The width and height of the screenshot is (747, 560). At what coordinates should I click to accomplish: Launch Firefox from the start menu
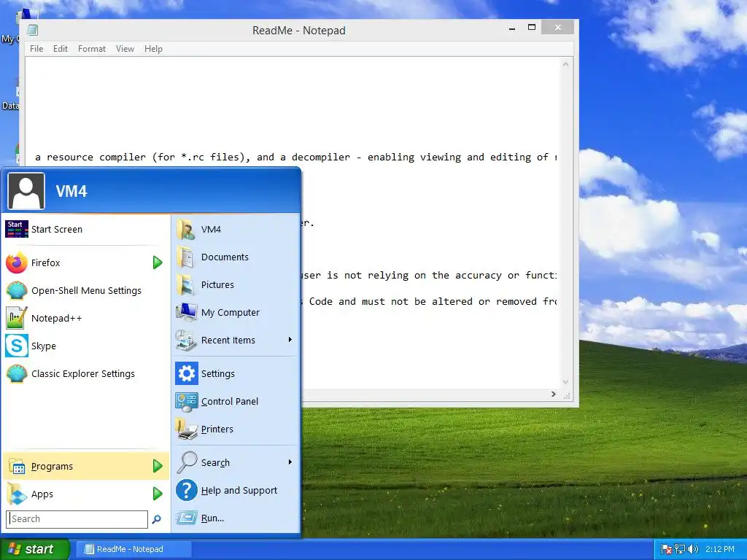(16, 262)
